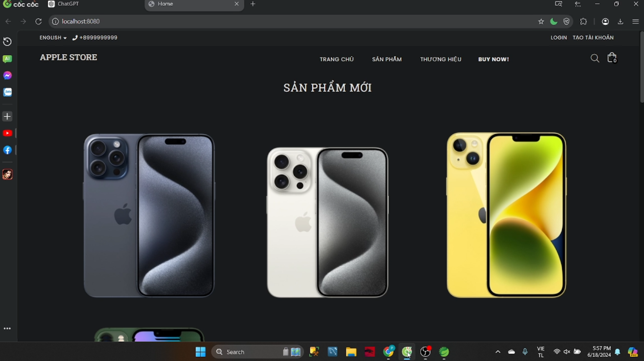Open the AI chat sidebar icon

click(7, 59)
